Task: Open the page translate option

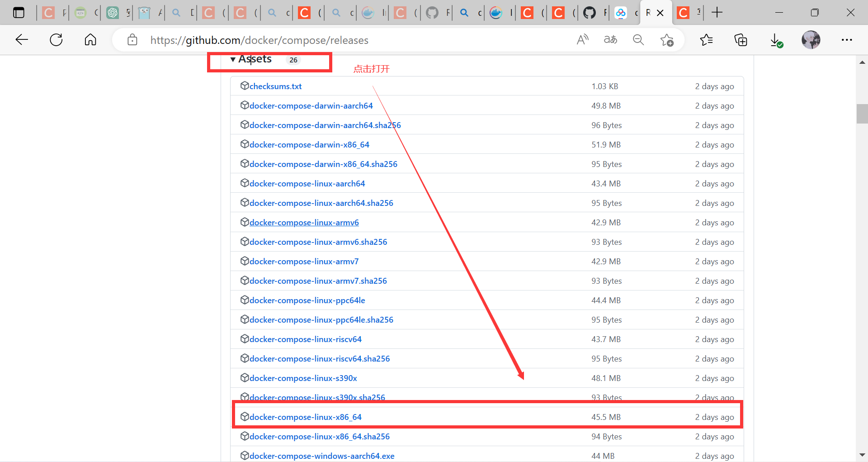Action: coord(610,40)
